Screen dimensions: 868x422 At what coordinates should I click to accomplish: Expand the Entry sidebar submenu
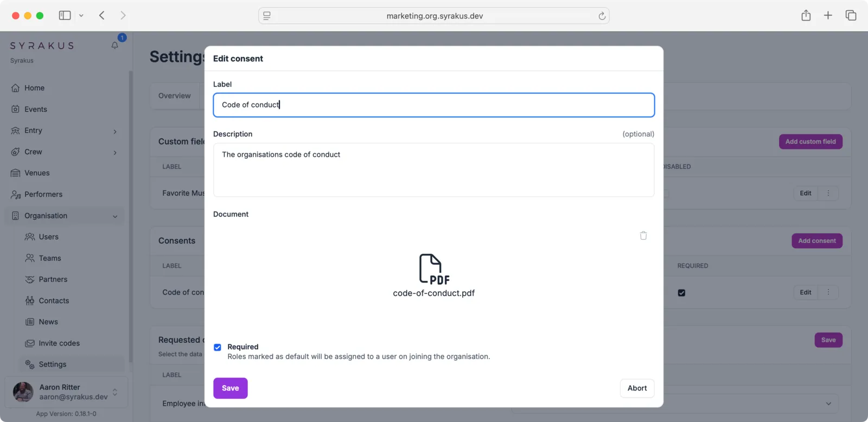pos(114,131)
